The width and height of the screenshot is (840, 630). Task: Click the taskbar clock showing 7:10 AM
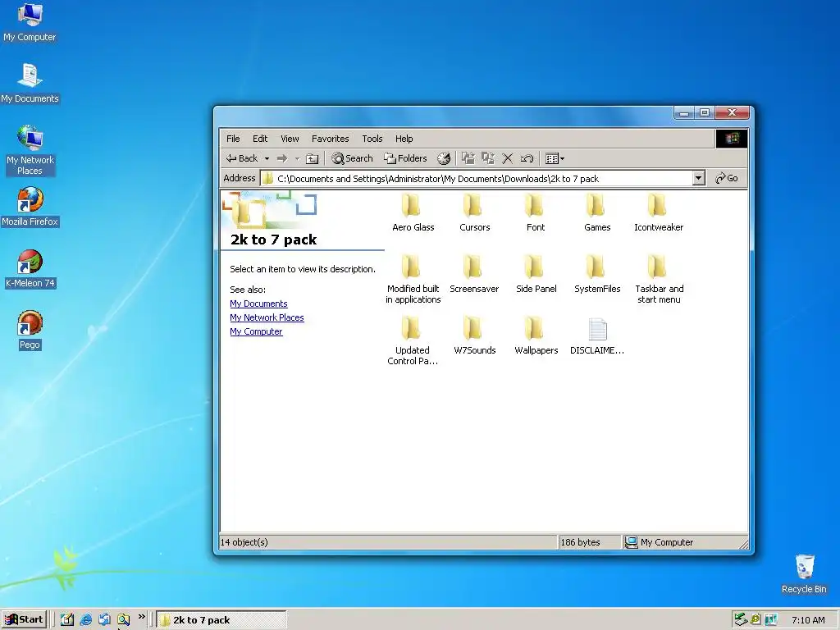(x=808, y=620)
